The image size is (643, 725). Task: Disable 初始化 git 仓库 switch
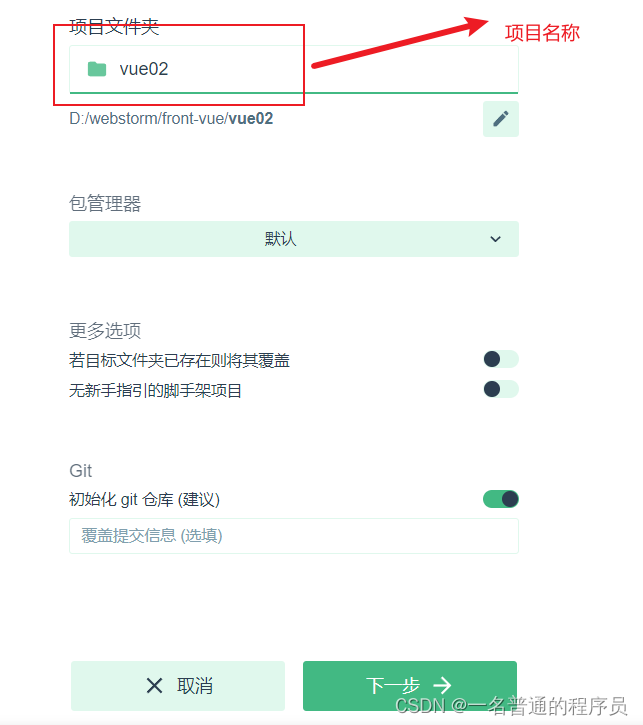click(x=501, y=499)
